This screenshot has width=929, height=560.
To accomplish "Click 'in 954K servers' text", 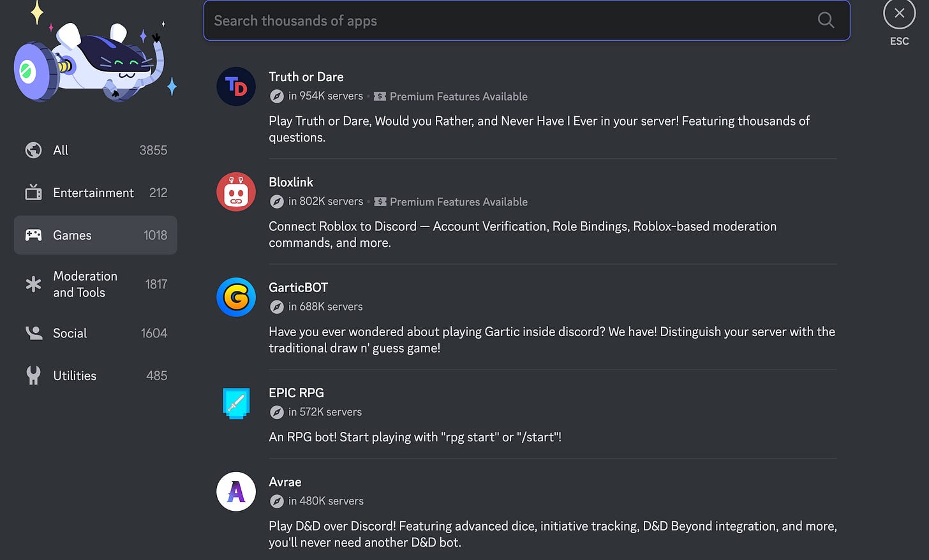I will [325, 96].
